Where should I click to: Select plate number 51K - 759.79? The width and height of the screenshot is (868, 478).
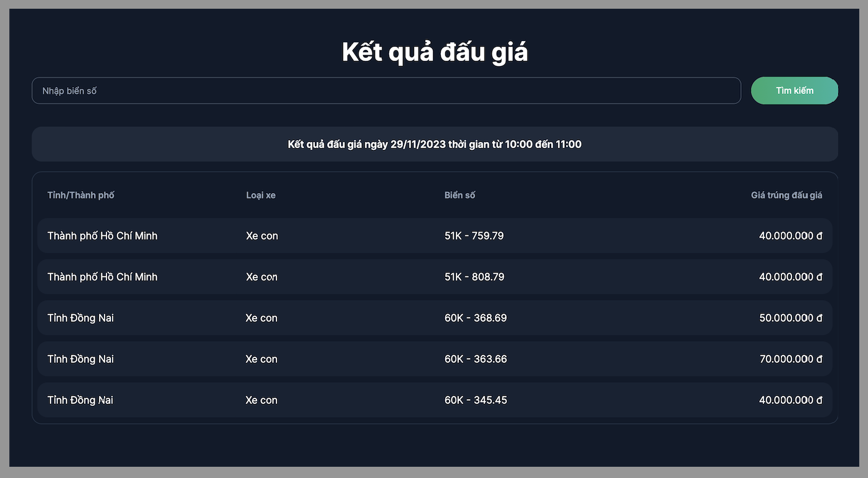474,236
